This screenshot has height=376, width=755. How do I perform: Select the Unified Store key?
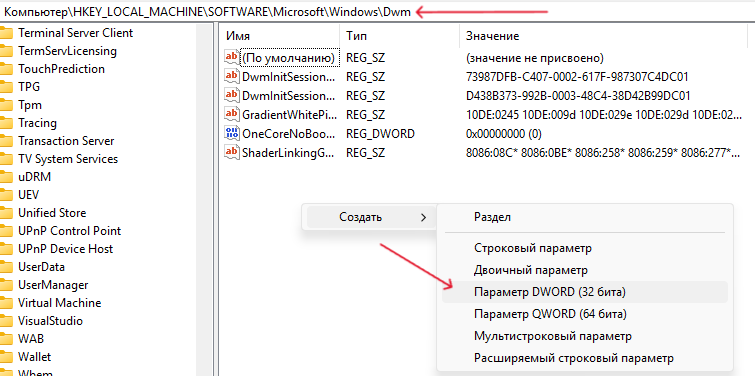pyautogui.click(x=52, y=213)
